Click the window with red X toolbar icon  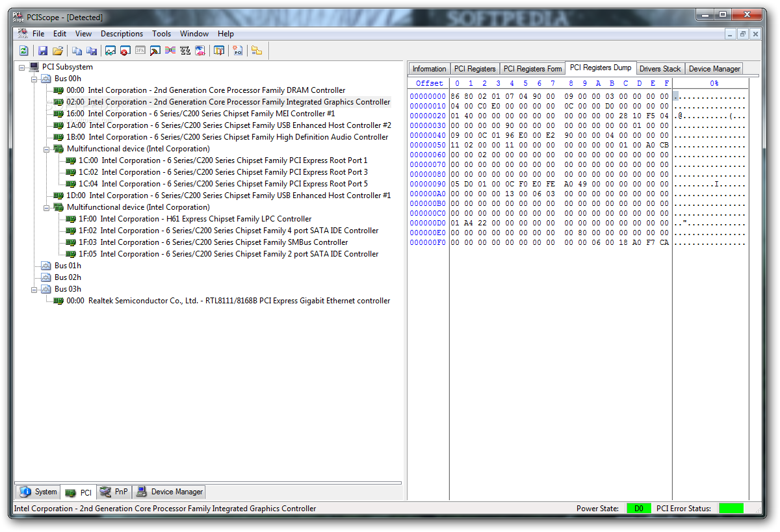pyautogui.click(x=125, y=51)
